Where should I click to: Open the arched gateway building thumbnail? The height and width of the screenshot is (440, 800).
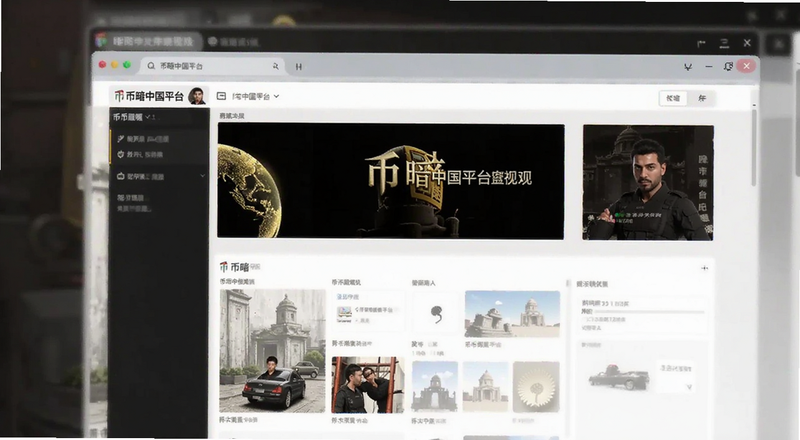click(x=435, y=386)
